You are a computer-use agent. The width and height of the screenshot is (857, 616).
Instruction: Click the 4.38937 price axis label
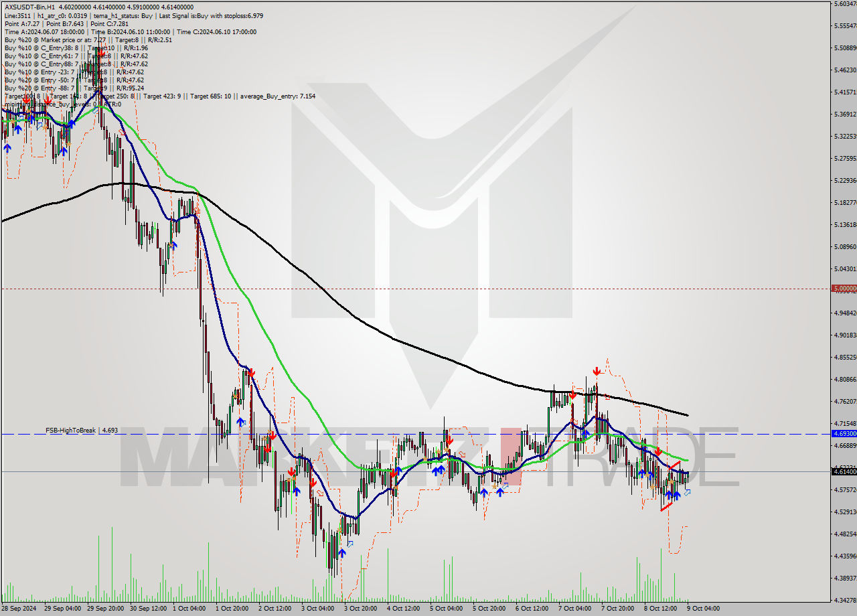click(845, 578)
